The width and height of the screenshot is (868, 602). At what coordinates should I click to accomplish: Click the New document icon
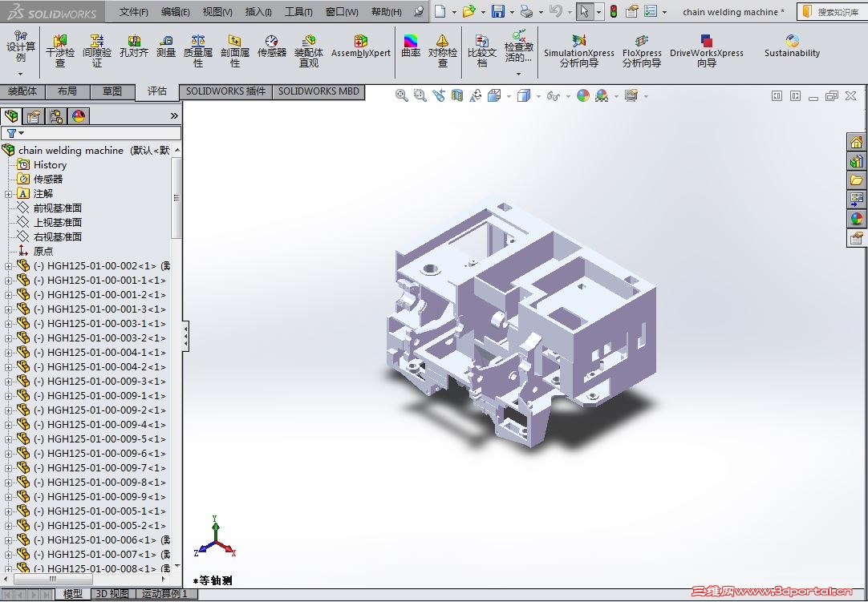(x=440, y=11)
